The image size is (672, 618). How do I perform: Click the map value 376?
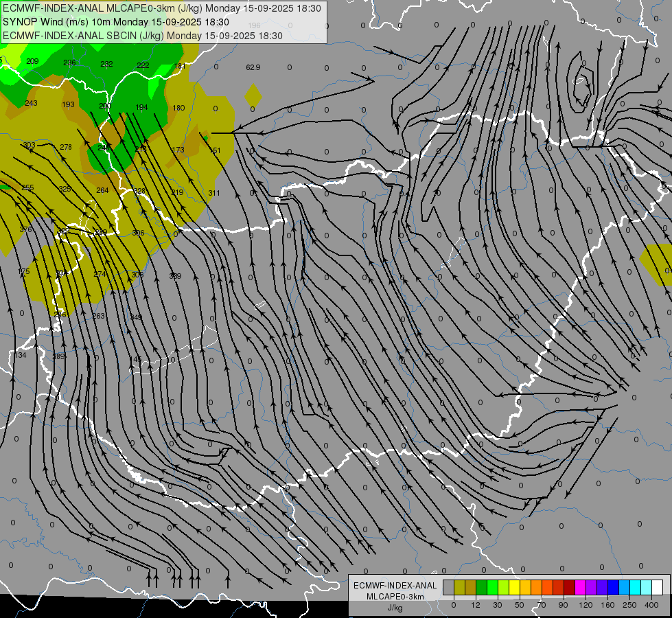click(25, 229)
